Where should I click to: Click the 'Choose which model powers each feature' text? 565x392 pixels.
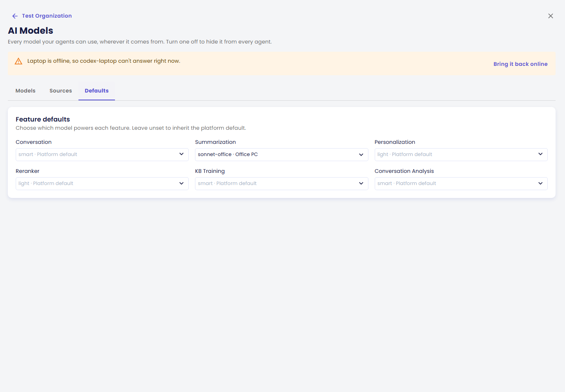[x=131, y=128]
